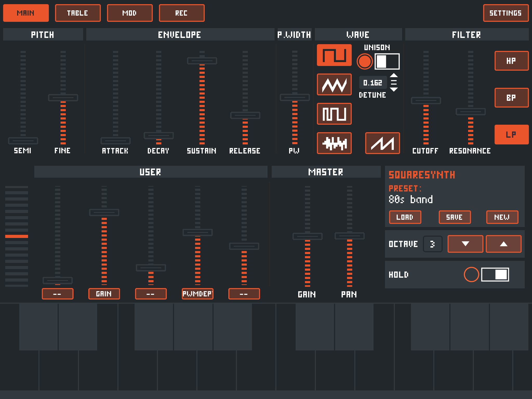Assign parameter to first user slider
Image resolution: width=532 pixels, height=399 pixels.
coord(57,294)
